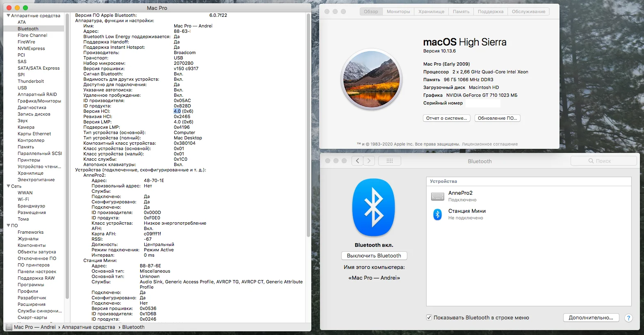This screenshot has width=644, height=335.
Task: Open Bluetooth help with the question mark button
Action: 628,318
